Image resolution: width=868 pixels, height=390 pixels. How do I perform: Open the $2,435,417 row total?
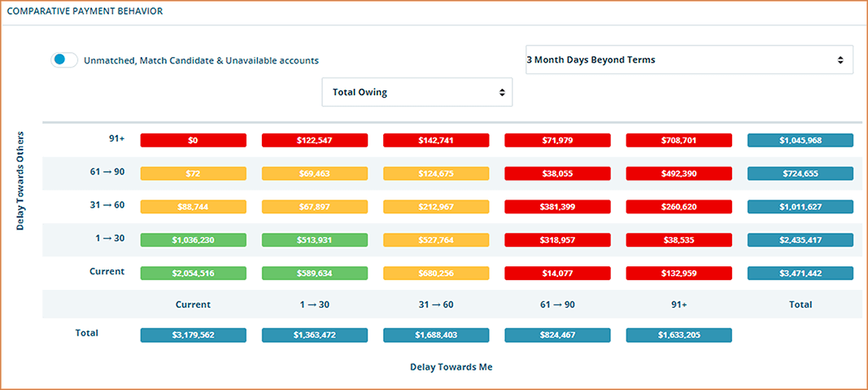[x=800, y=240]
